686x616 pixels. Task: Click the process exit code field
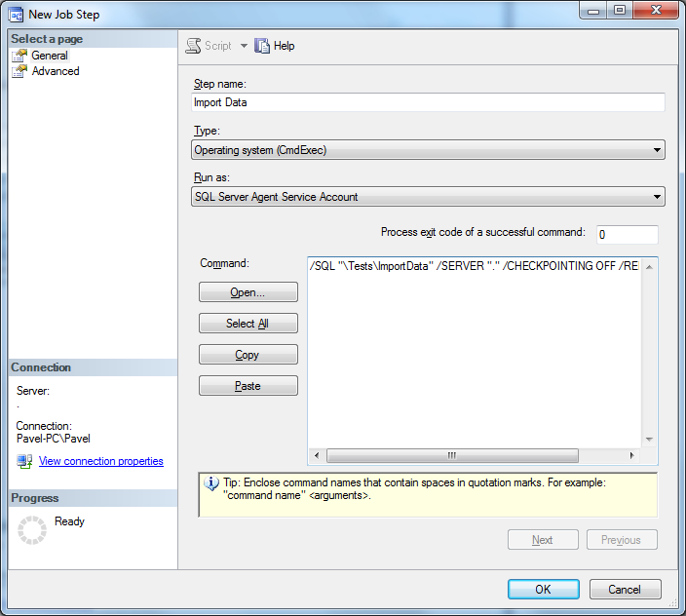627,235
